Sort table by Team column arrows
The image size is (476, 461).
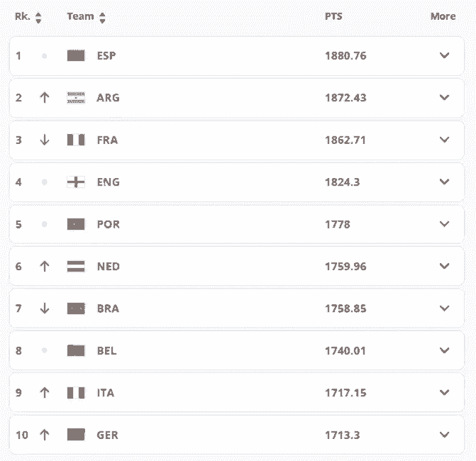pyautogui.click(x=102, y=17)
